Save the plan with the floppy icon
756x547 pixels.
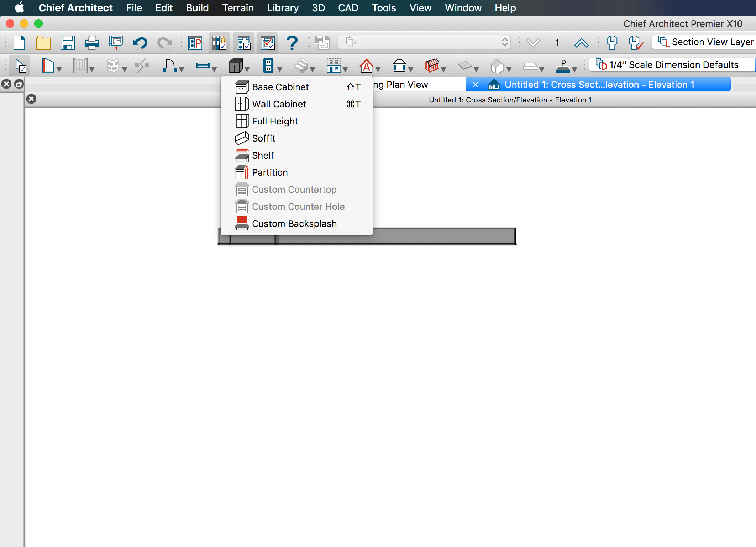coord(68,43)
